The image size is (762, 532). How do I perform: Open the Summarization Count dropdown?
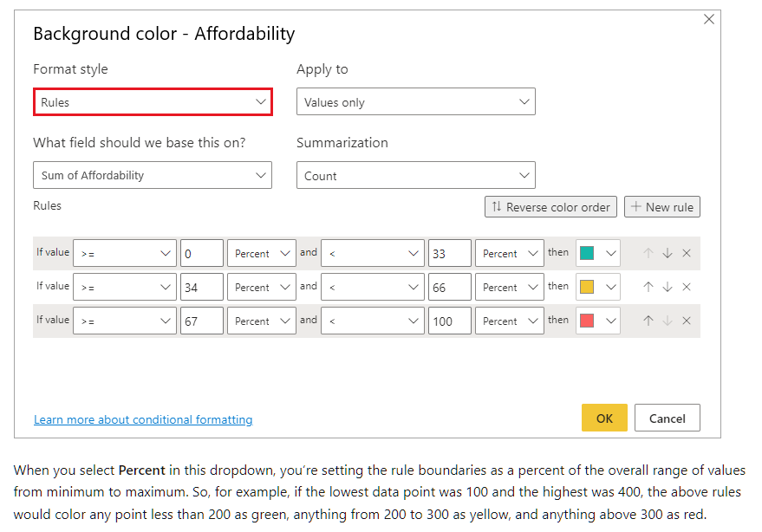pyautogui.click(x=416, y=175)
